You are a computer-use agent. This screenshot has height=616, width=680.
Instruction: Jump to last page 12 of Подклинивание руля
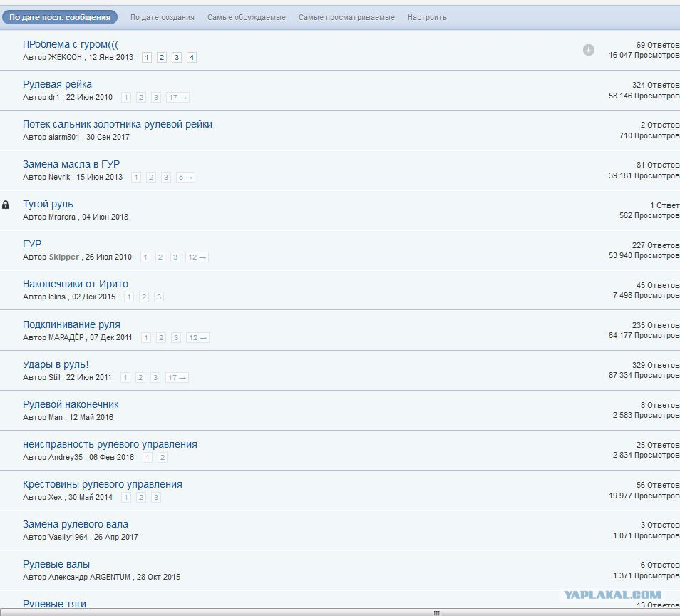(197, 337)
